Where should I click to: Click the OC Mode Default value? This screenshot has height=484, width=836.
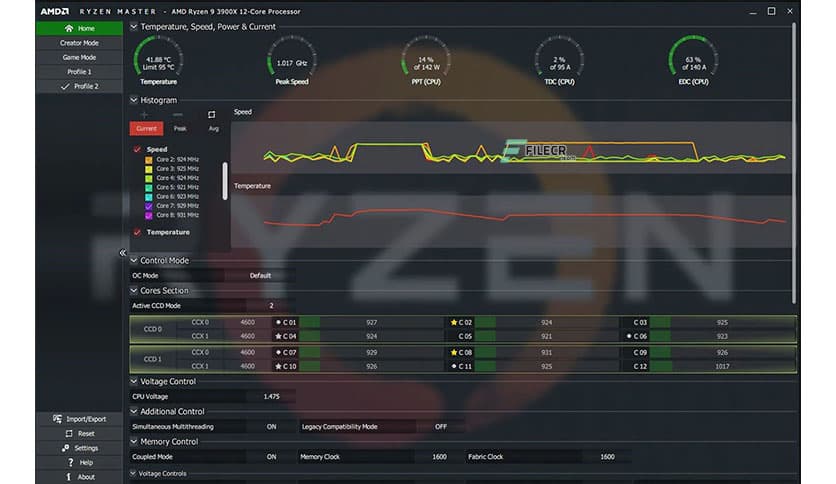tap(260, 276)
